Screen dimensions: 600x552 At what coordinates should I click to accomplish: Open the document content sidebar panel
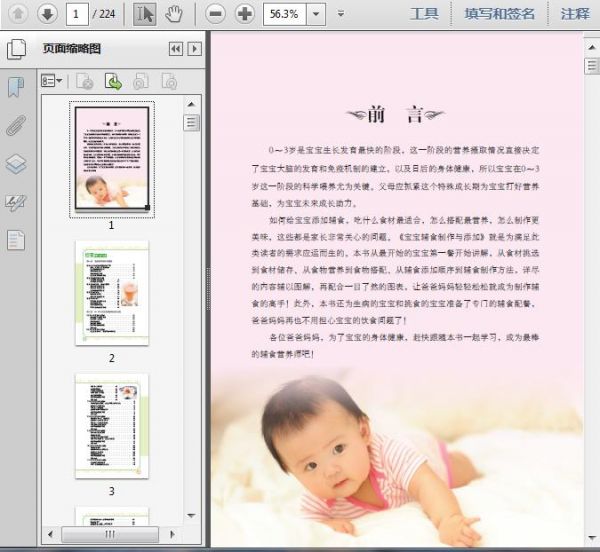16,240
